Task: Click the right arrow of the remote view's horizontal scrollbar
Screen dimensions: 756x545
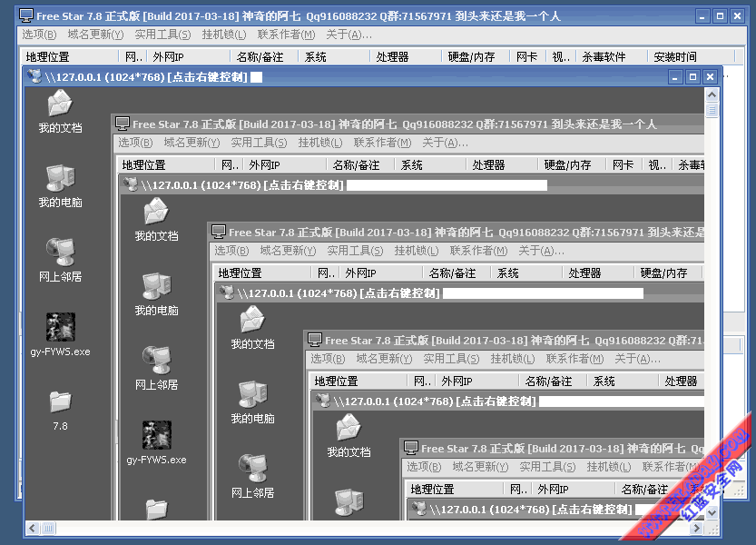Action: [696, 528]
